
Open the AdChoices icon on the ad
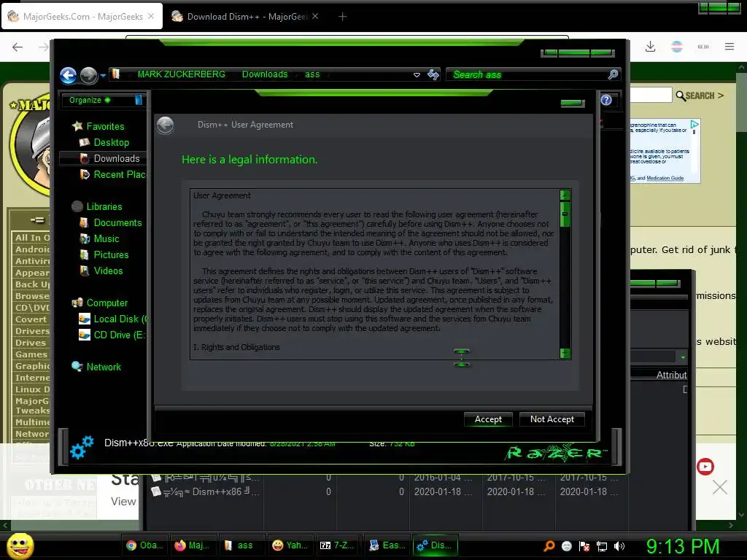coord(694,124)
